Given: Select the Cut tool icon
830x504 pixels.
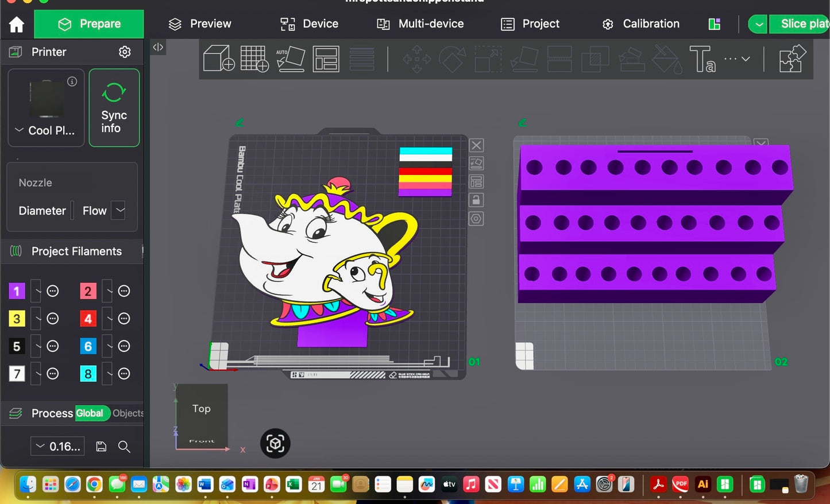Looking at the screenshot, I should point(559,59).
